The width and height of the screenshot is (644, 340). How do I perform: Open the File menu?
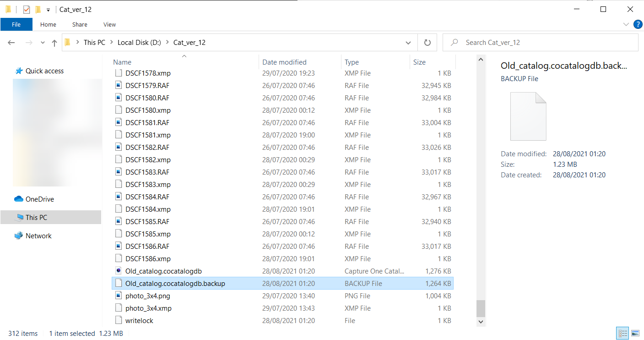(16, 25)
